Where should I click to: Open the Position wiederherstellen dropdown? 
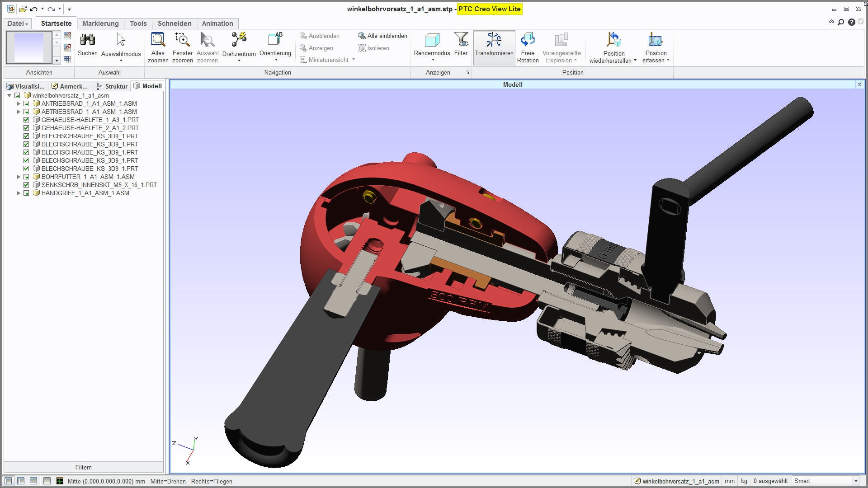coord(635,61)
